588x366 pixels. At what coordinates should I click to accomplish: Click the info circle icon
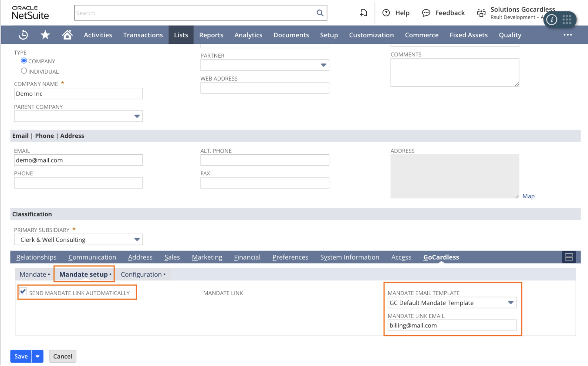click(552, 20)
